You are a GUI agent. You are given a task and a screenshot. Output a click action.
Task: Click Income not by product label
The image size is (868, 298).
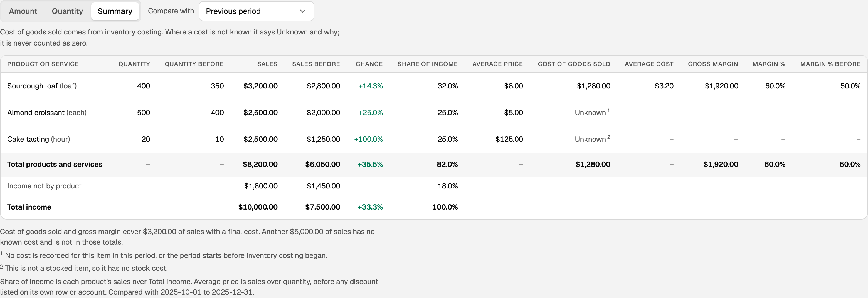[44, 186]
